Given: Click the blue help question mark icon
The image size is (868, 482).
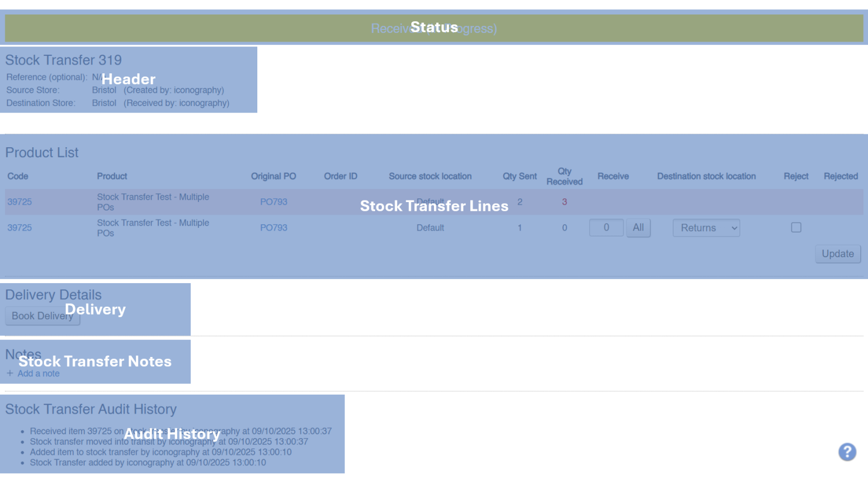Looking at the screenshot, I should [847, 452].
